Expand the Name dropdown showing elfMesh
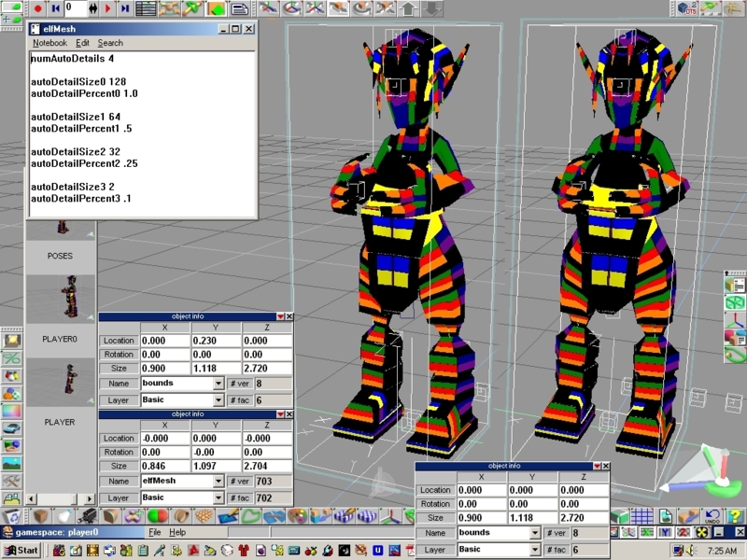Image resolution: width=747 pixels, height=560 pixels. pos(218,481)
